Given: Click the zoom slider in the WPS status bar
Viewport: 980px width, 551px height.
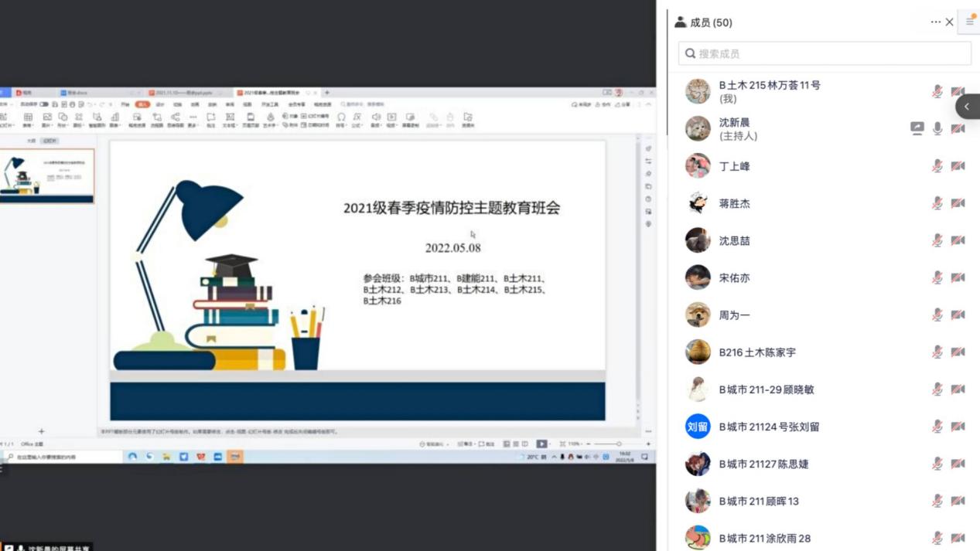Looking at the screenshot, I should (618, 444).
